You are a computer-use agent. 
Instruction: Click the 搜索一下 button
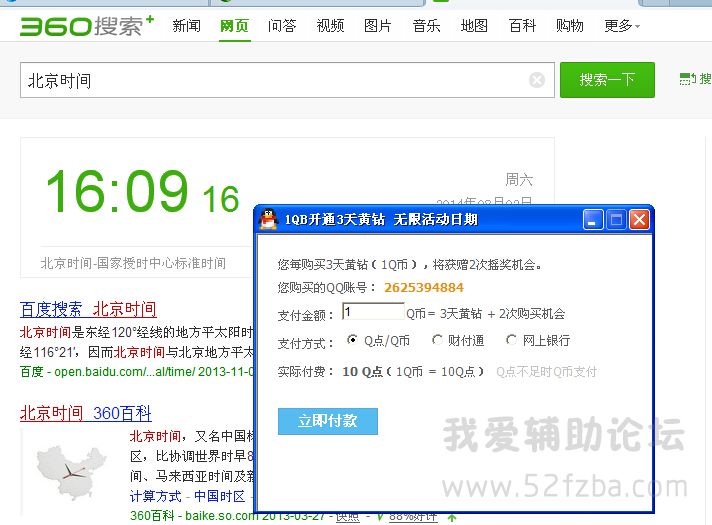tap(607, 80)
